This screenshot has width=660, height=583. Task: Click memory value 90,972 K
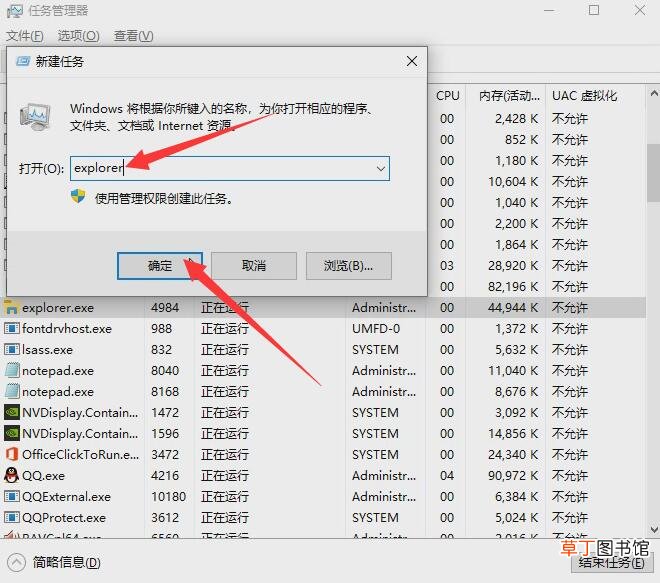pyautogui.click(x=513, y=476)
